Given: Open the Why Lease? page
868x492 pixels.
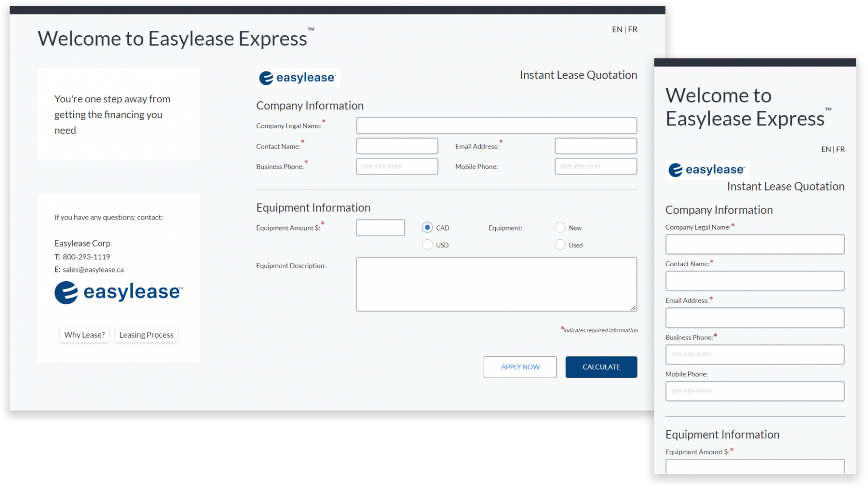Looking at the screenshot, I should click(x=84, y=334).
